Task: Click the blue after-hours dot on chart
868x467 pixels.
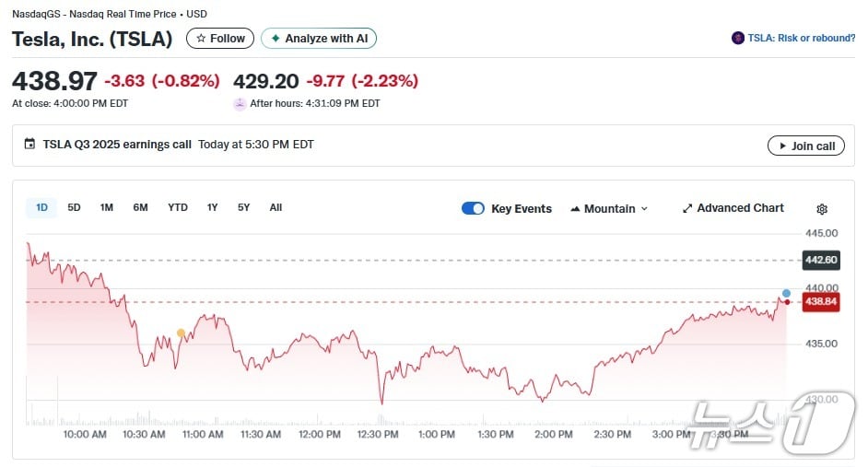Action: click(x=786, y=292)
